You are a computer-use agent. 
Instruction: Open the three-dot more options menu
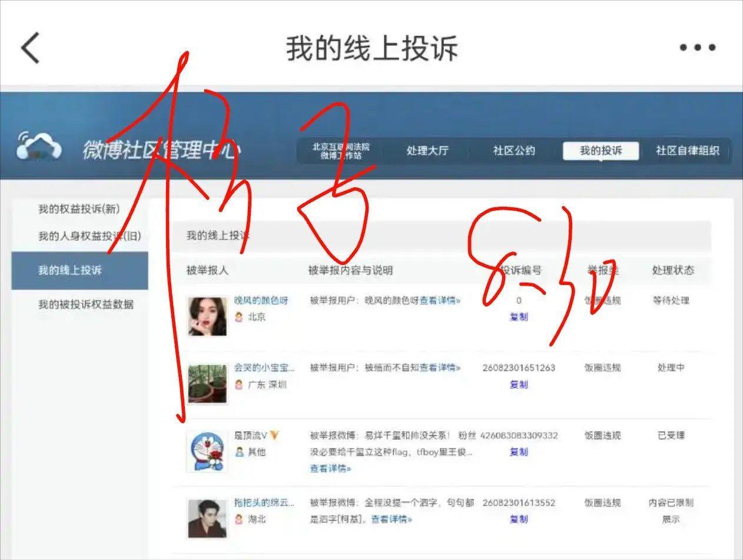[698, 48]
